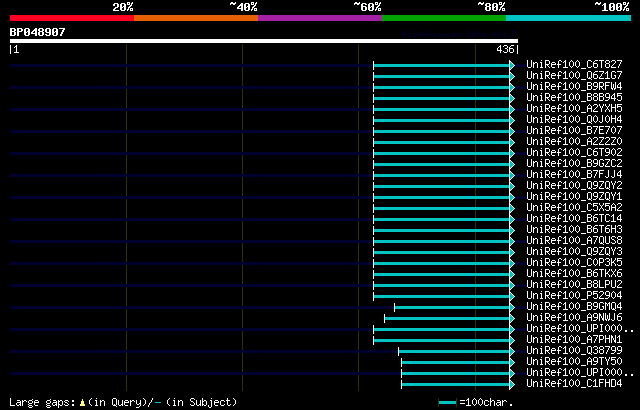Screen dimensions: 640x410
Task: Open hit UniRef100_B9RFW4
Action: pyautogui.click(x=574, y=86)
